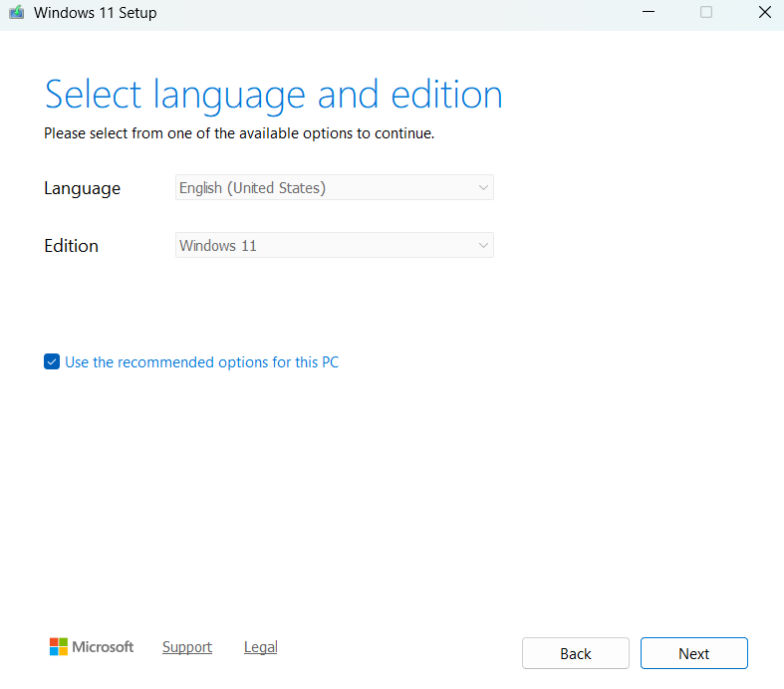Open the Support link
This screenshot has height=689, width=784.
(187, 647)
